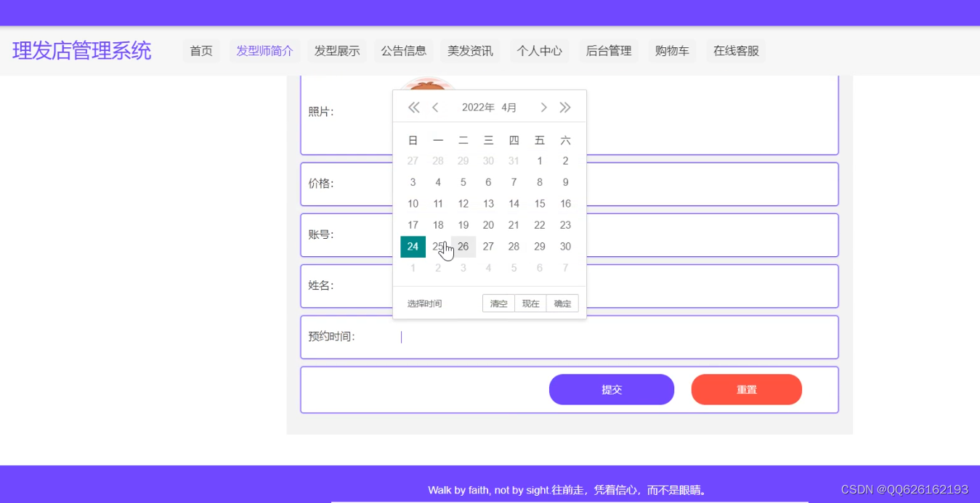980x503 pixels.
Task: Click the 重置 reset button
Action: tap(746, 389)
